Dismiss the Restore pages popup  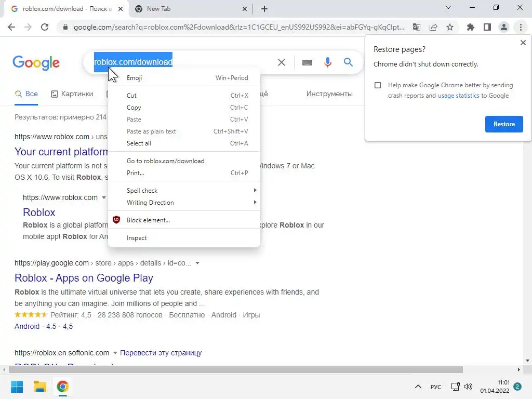(x=523, y=43)
